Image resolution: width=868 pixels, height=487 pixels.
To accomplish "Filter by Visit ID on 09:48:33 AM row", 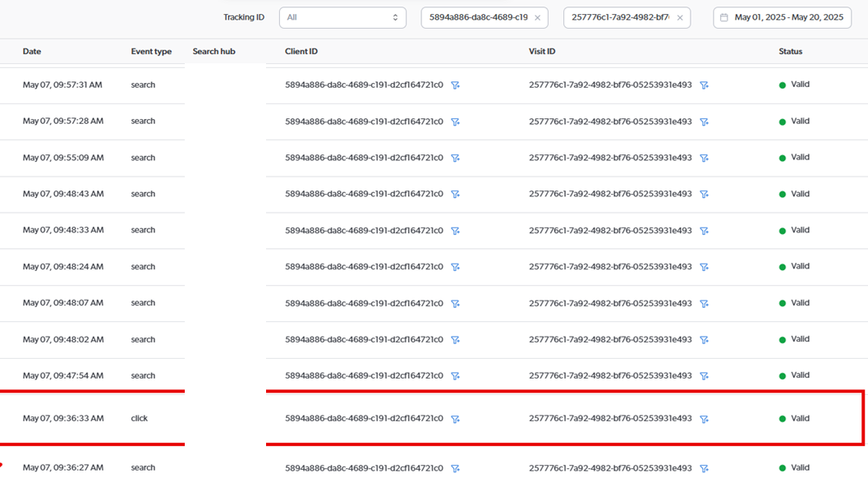I will (x=704, y=231).
